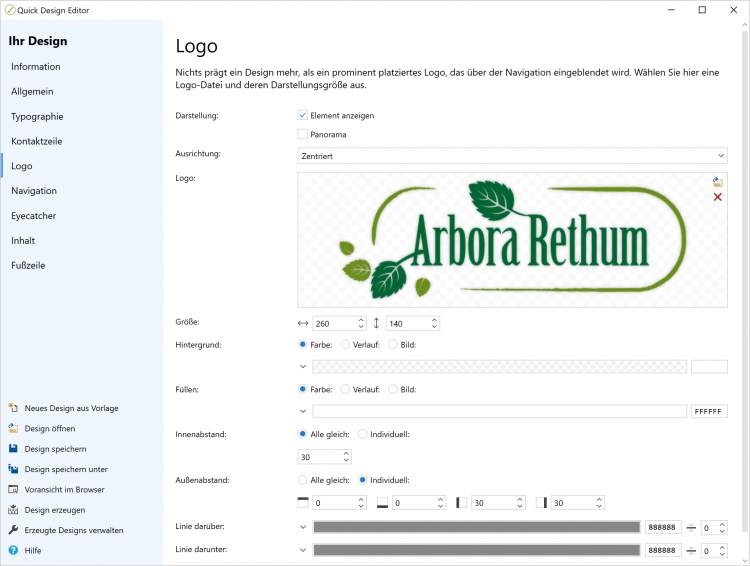
Task: Click the Neues Design aus Vorlage icon
Action: (13, 408)
